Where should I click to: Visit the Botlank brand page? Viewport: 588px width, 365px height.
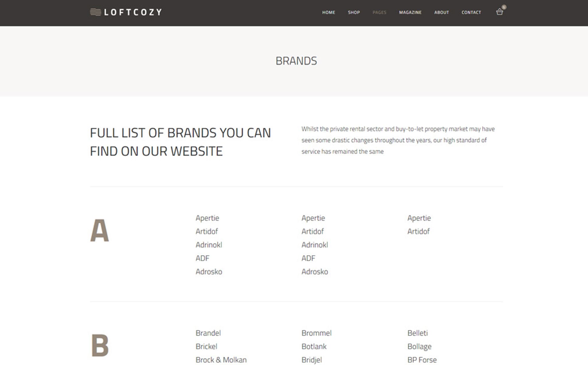coord(314,346)
